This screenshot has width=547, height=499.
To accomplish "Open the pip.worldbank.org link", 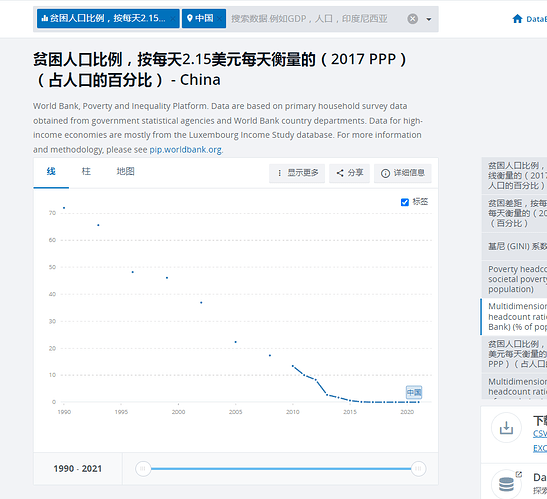I will (x=185, y=150).
